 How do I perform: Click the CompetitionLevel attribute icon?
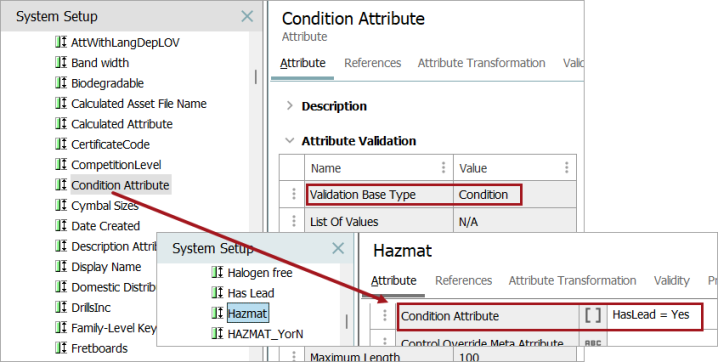coord(61,164)
